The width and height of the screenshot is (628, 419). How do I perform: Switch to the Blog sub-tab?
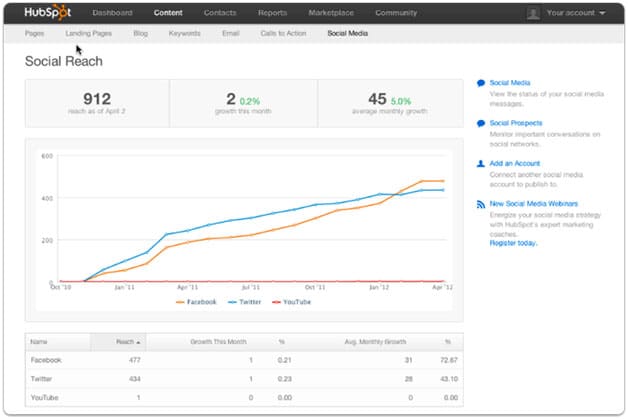(x=141, y=33)
